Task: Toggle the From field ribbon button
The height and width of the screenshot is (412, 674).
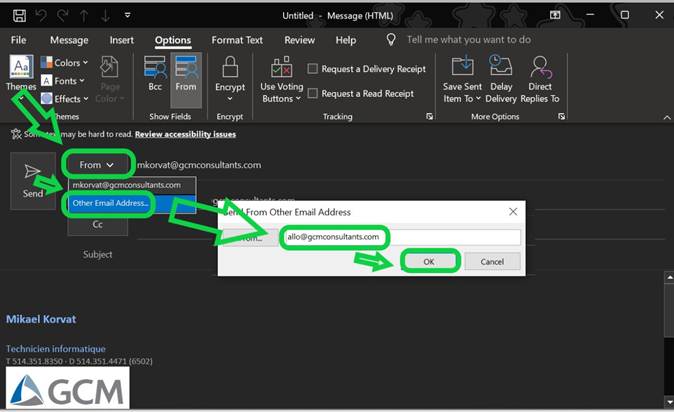Action: (186, 80)
